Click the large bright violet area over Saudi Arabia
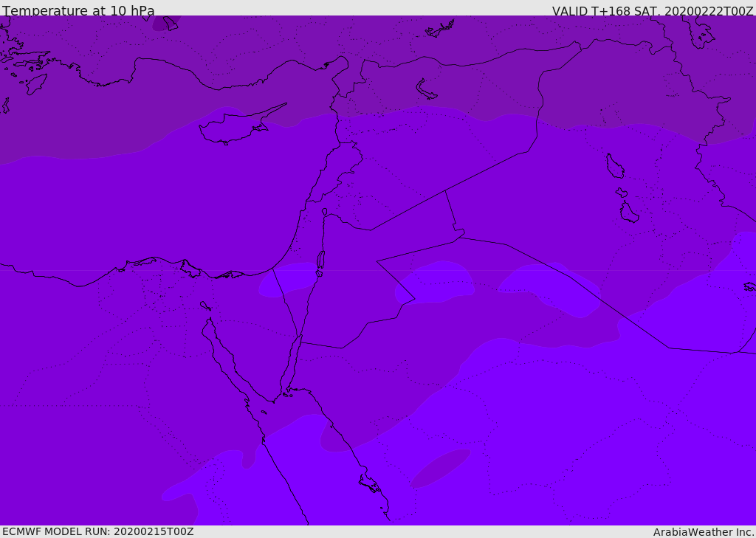The image size is (756, 538). coord(554,434)
